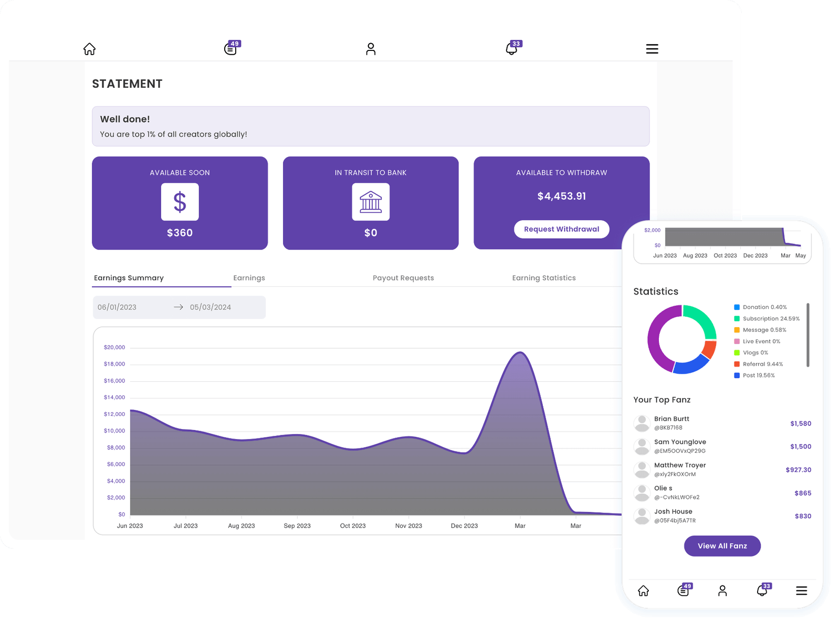Open messages with the 49 badge

click(230, 49)
